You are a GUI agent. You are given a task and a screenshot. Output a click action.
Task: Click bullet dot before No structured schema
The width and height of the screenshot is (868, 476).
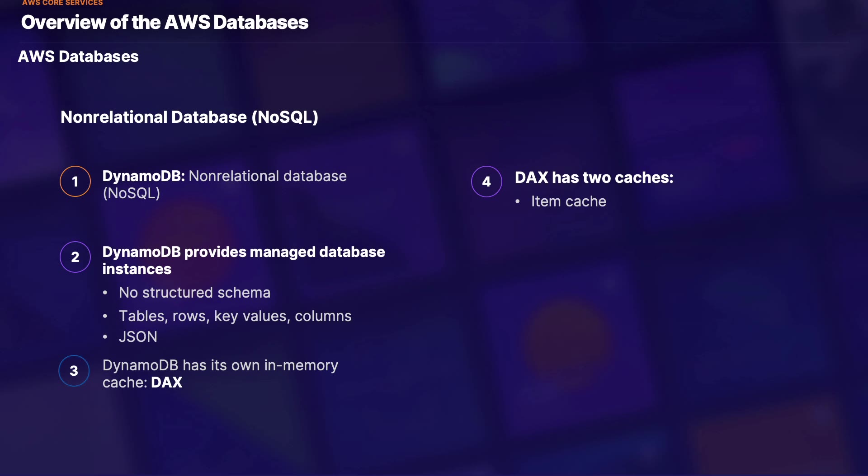[x=105, y=293]
